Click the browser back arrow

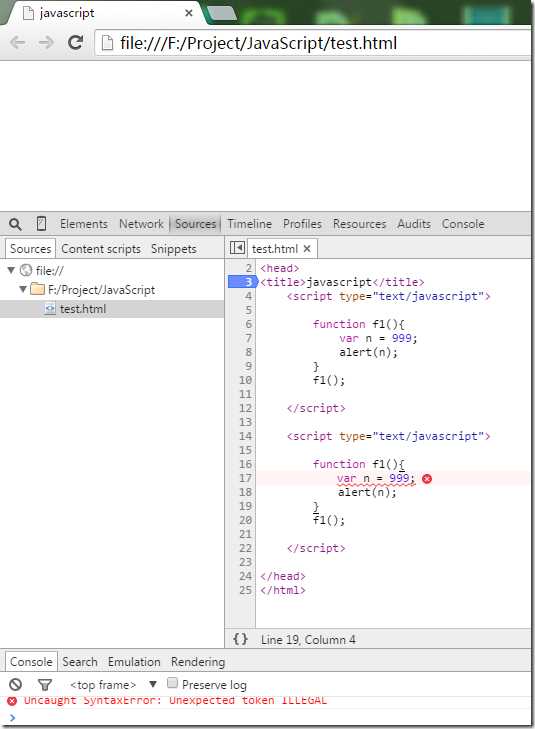pos(18,43)
